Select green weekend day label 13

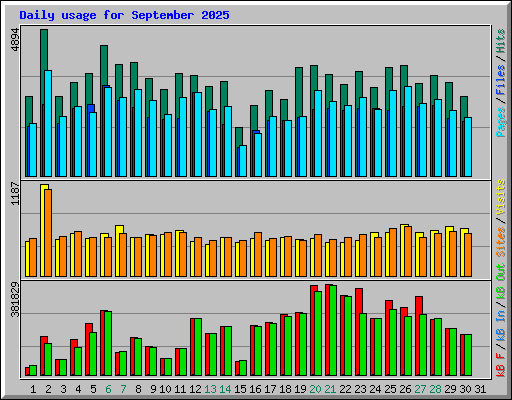[x=210, y=389]
